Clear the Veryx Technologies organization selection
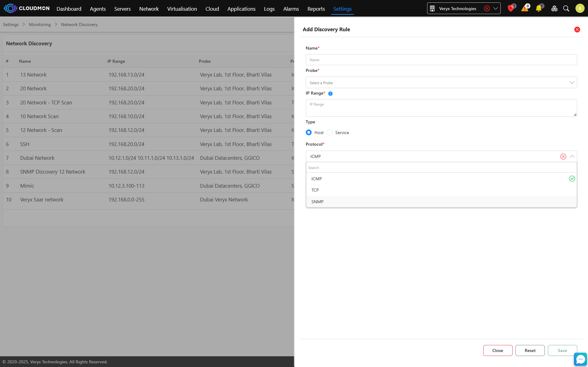Viewport: 588px width, 367px height. (487, 9)
